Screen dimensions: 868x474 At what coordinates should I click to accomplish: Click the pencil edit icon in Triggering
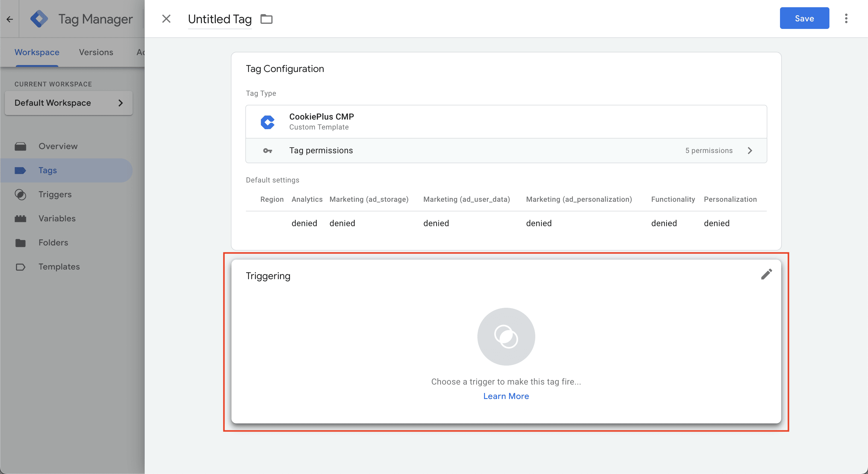766,274
